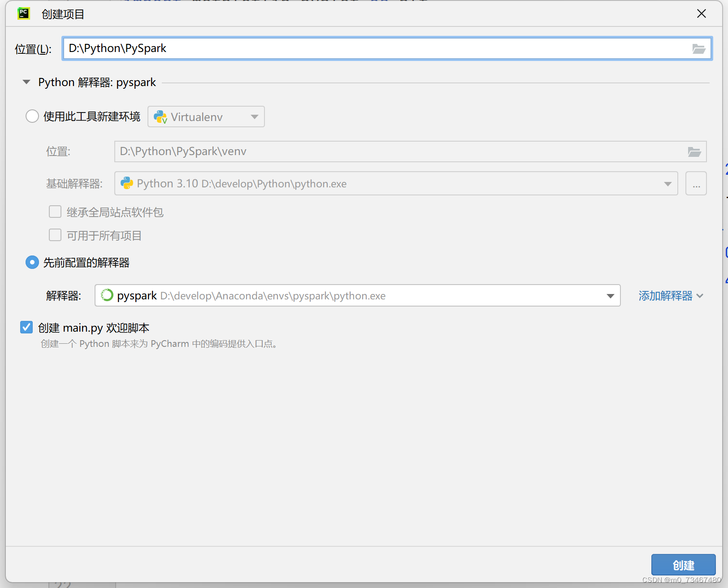Click the Python icon beside Python 3.10 interpreter

point(127,183)
